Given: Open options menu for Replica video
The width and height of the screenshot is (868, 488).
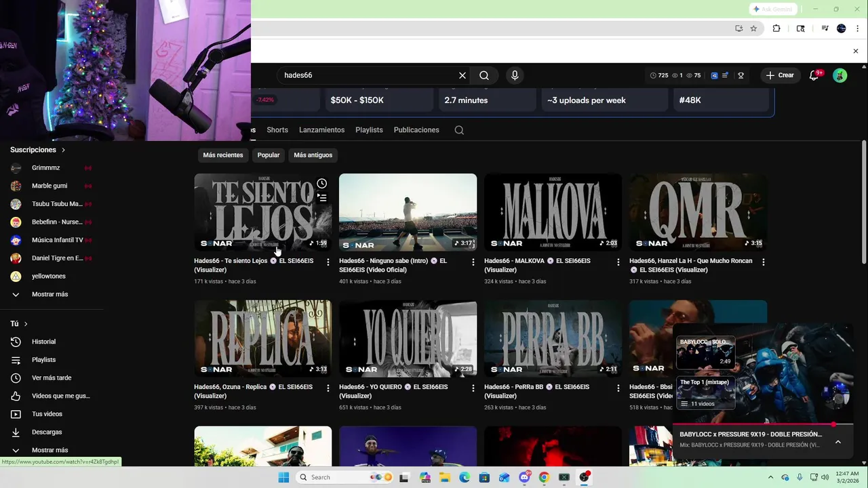Looking at the screenshot, I should tap(328, 388).
